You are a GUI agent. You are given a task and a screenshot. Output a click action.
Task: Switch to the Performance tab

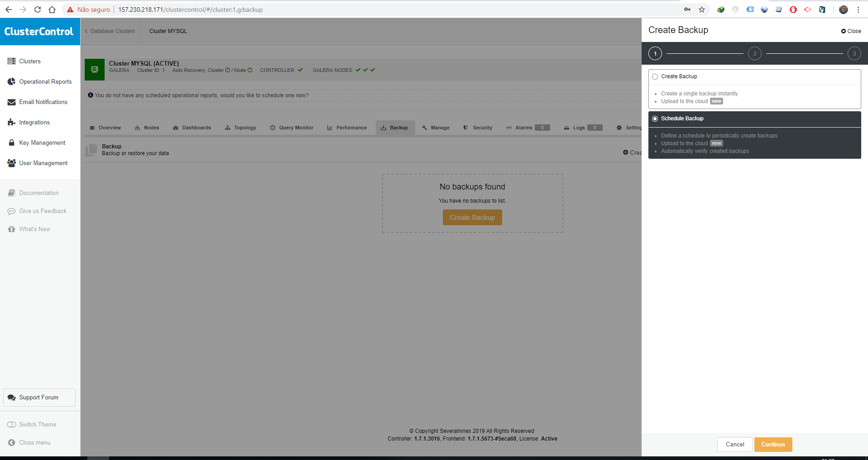click(x=347, y=128)
